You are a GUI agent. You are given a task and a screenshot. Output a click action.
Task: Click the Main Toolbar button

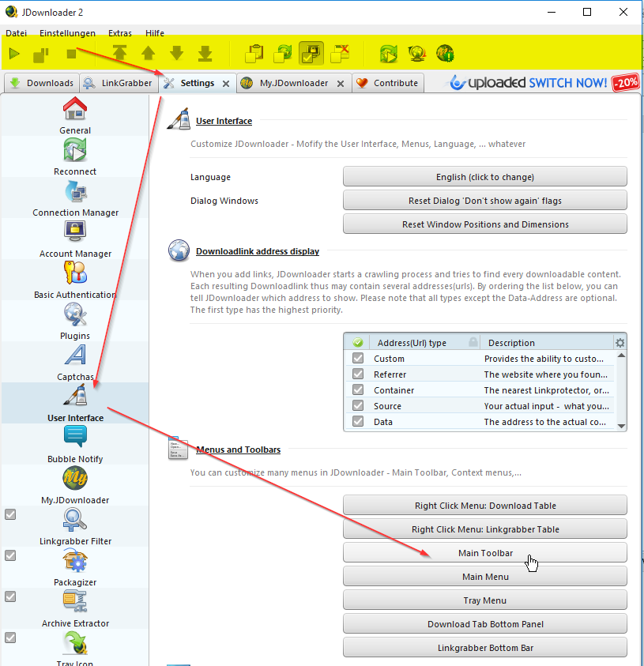click(485, 553)
